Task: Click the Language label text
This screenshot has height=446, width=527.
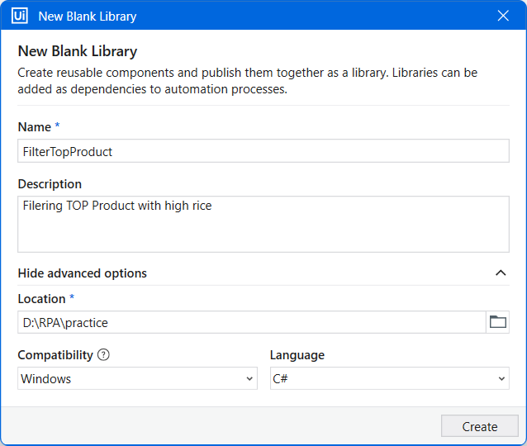Action: point(297,355)
